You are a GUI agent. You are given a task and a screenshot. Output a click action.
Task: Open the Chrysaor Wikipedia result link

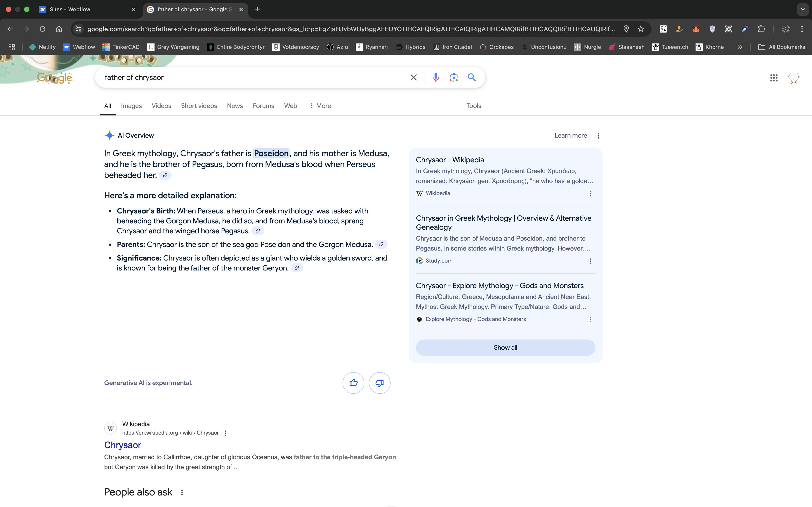123,445
